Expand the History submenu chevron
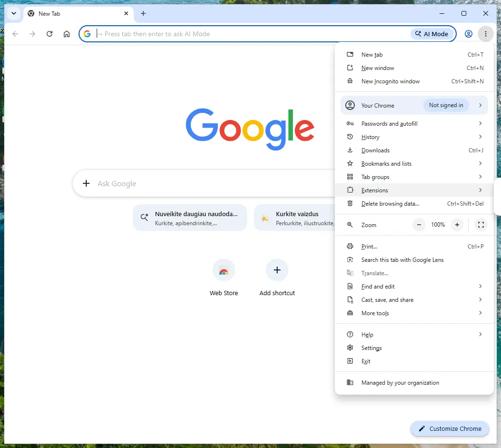Image resolution: width=501 pixels, height=448 pixels. [x=480, y=137]
